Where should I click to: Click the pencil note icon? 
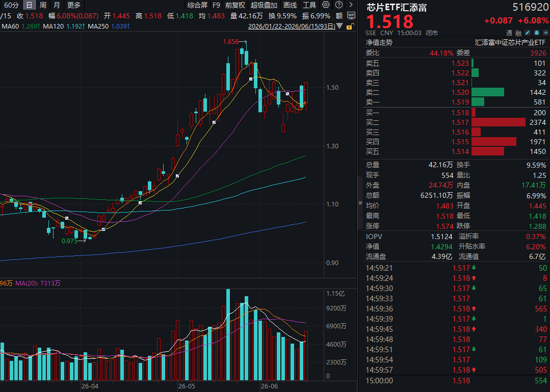coord(528,33)
